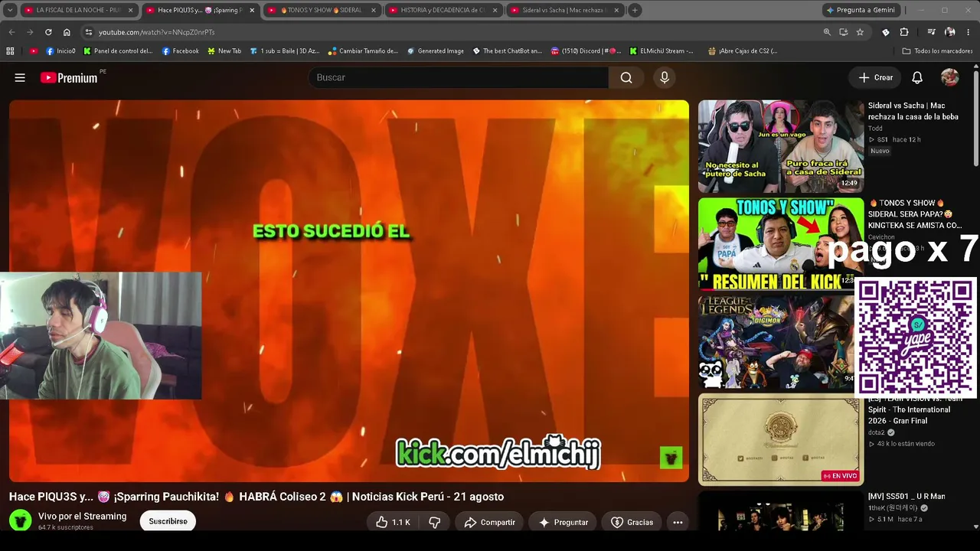Start voice search with the microphone
980x551 pixels.
[x=665, y=77]
